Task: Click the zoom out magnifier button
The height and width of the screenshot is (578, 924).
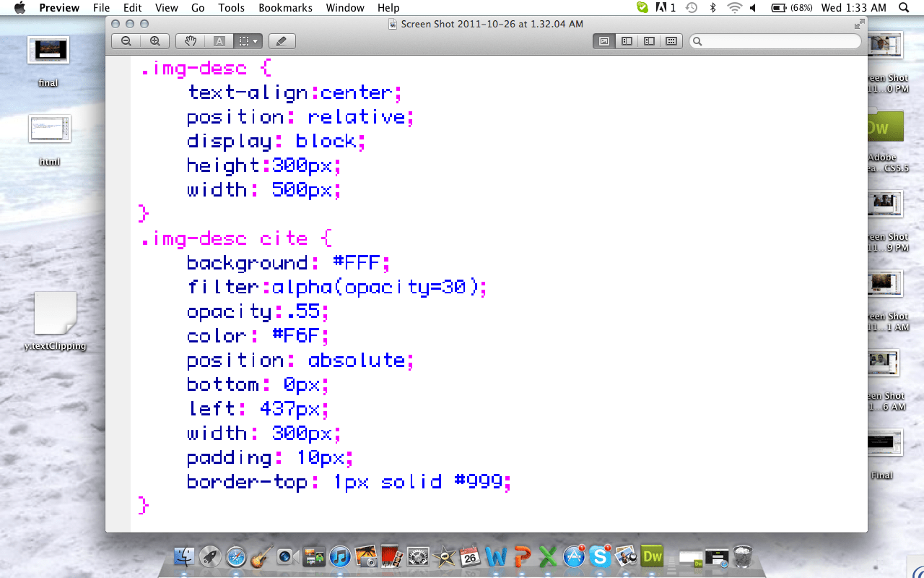Action: coord(126,41)
